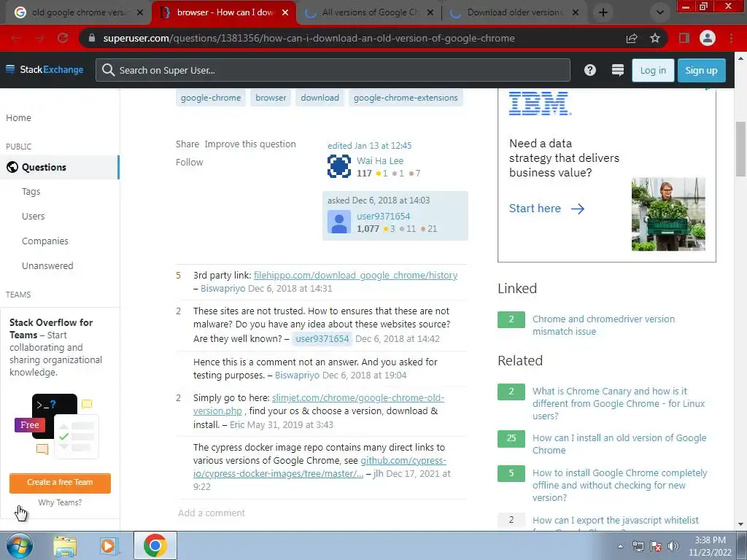Click the download tag
The width and height of the screenshot is (747, 560).
tap(320, 98)
